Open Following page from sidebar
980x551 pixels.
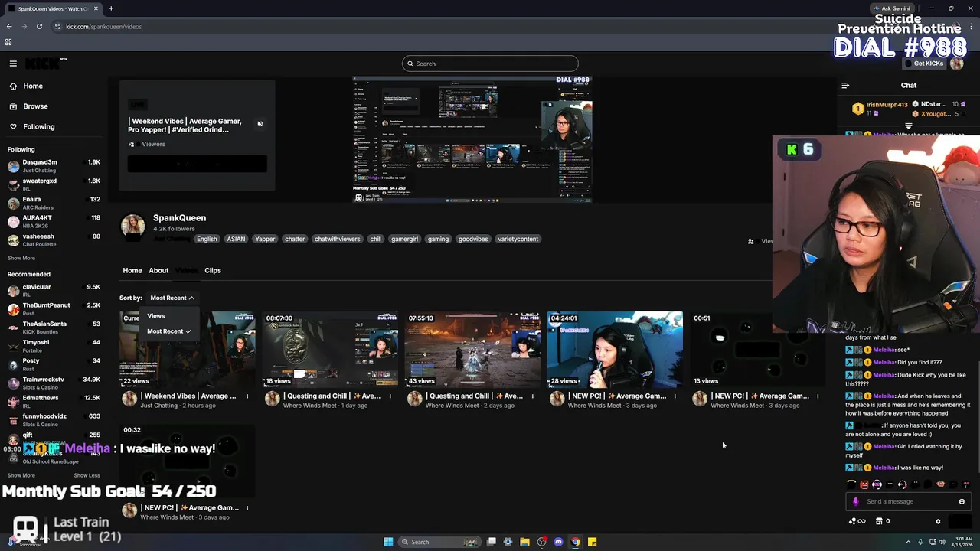point(32,126)
